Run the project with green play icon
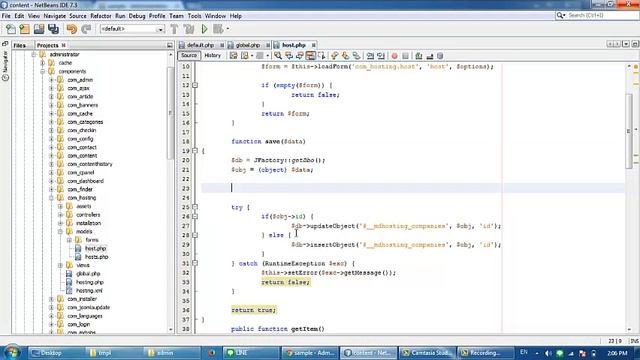640x360 pixels. click(x=204, y=29)
